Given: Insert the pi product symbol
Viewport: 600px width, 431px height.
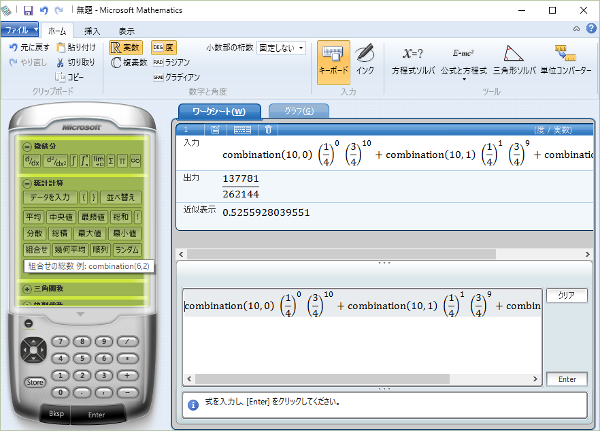Looking at the screenshot, I should point(122,161).
